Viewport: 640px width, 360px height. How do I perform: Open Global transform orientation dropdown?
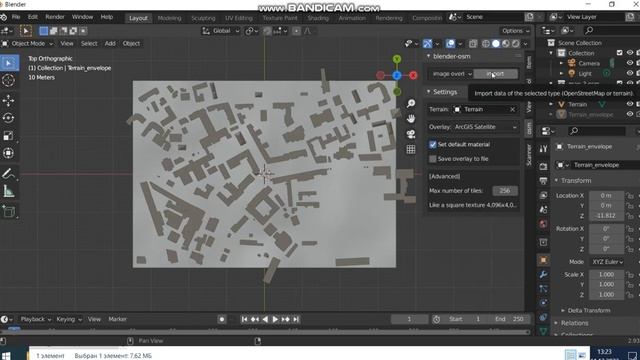[221, 31]
